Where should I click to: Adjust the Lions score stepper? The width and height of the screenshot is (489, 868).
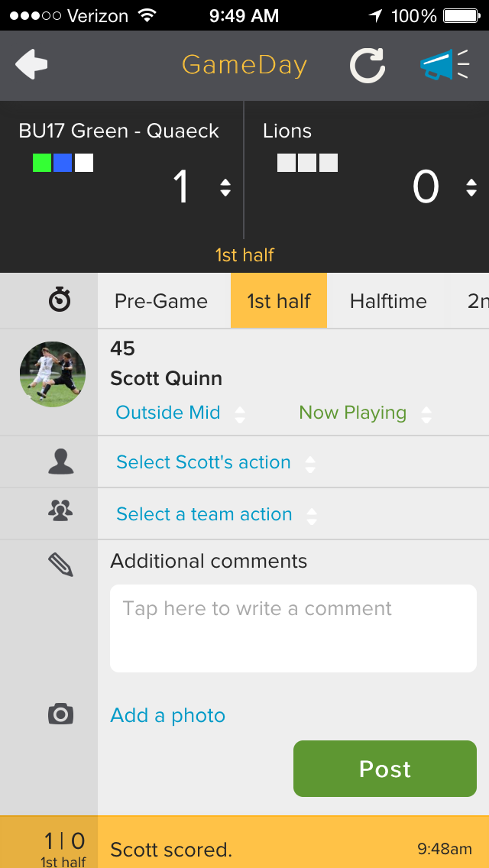point(471,188)
